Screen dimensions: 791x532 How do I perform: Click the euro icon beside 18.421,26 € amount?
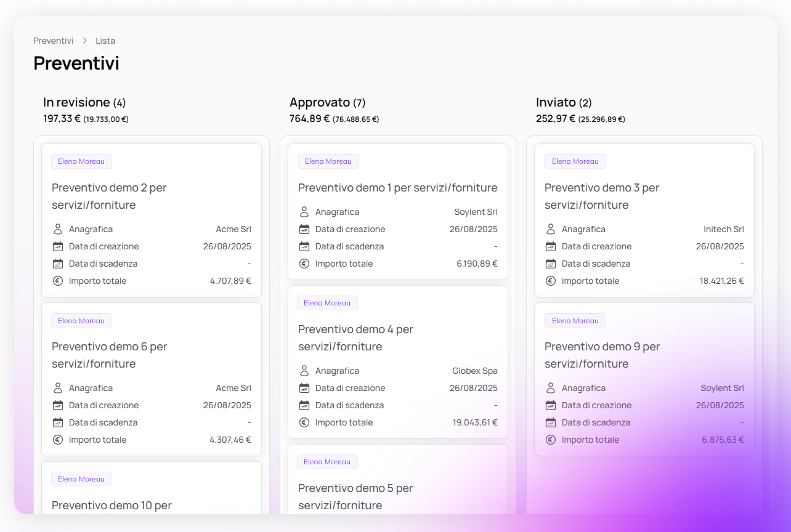[x=551, y=281]
